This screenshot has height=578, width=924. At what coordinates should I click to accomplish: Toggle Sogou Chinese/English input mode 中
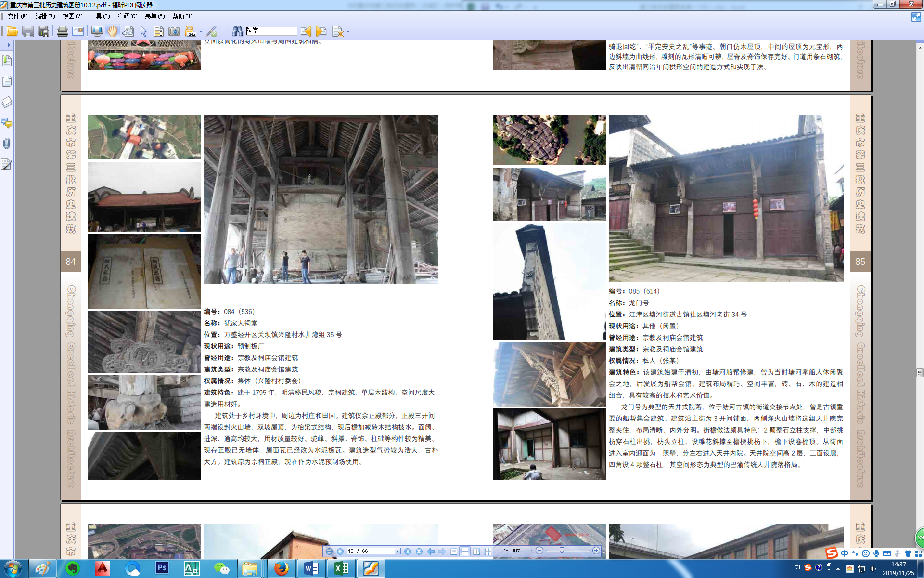point(845,553)
